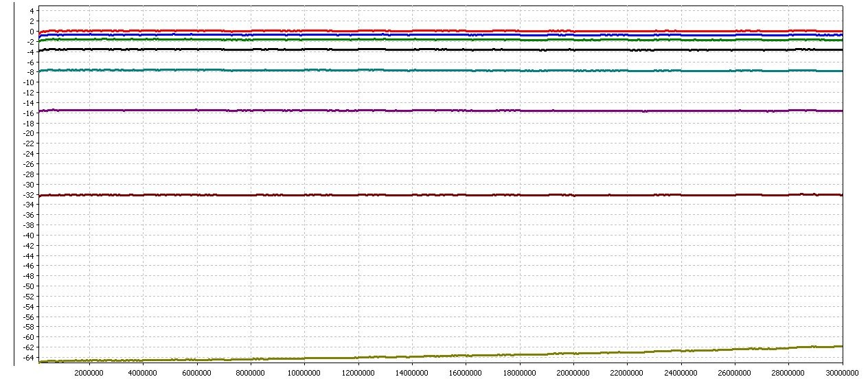Click the dark red trace near -32
This screenshot has width=868, height=379.
(439, 195)
